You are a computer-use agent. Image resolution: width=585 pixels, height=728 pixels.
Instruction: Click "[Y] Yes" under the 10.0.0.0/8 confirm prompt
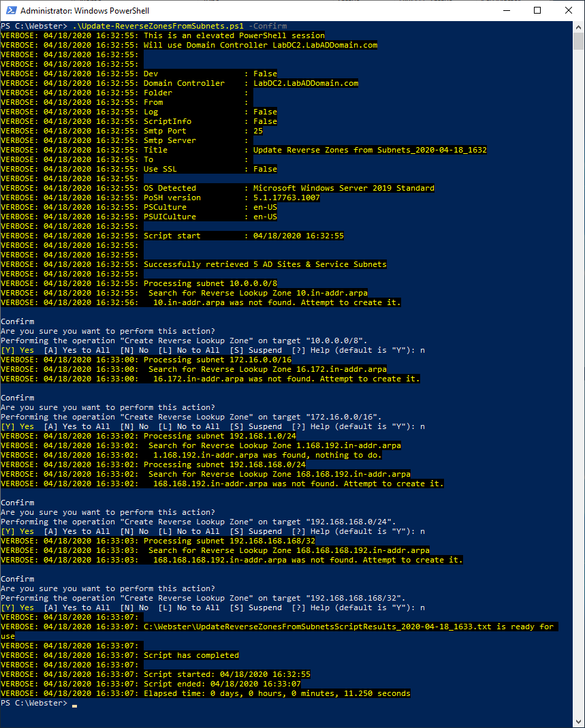click(x=18, y=350)
